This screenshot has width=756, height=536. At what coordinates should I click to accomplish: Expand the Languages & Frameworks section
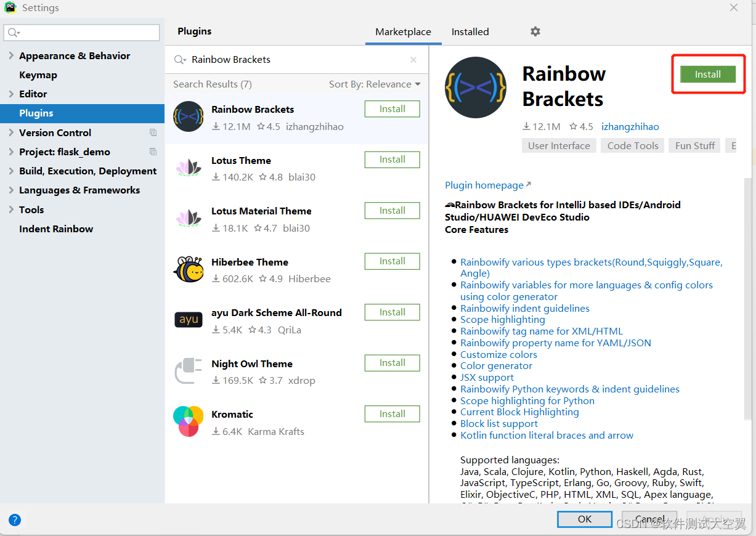pyautogui.click(x=11, y=190)
